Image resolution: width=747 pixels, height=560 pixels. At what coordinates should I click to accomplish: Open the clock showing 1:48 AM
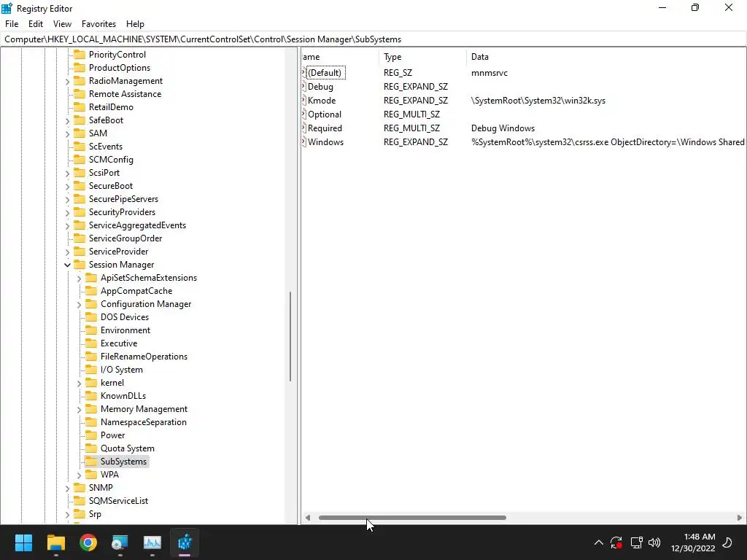693,542
